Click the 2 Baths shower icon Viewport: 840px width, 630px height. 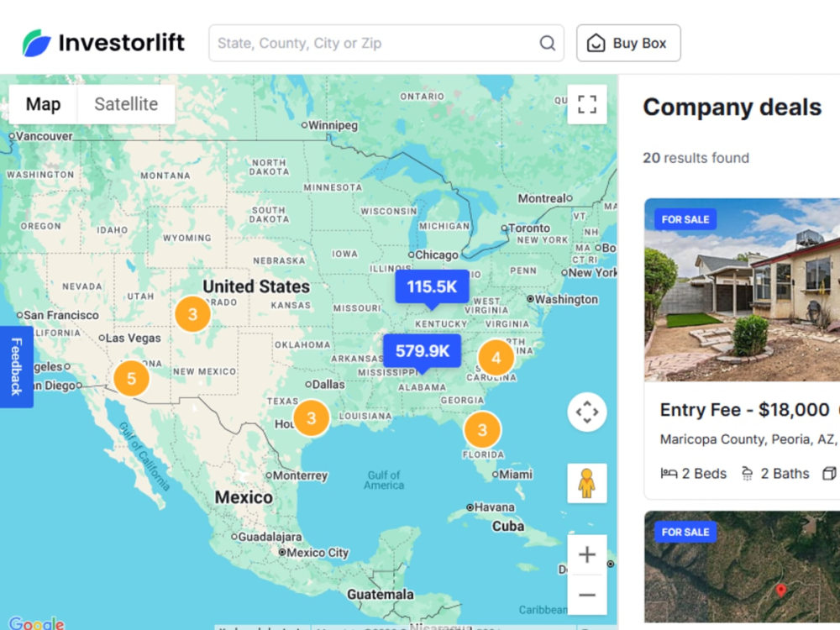(747, 474)
